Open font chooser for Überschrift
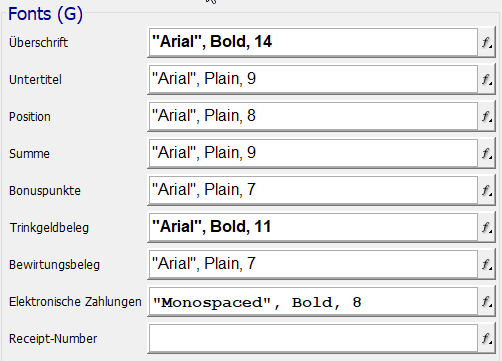This screenshot has height=361, width=502. pos(487,42)
